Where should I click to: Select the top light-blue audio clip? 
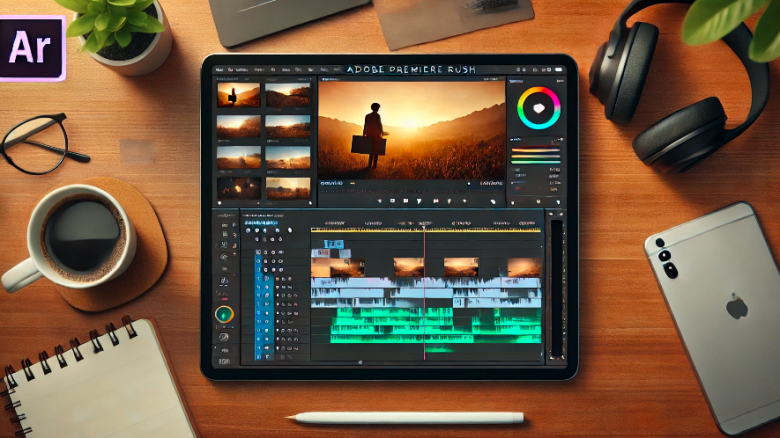pos(426,283)
